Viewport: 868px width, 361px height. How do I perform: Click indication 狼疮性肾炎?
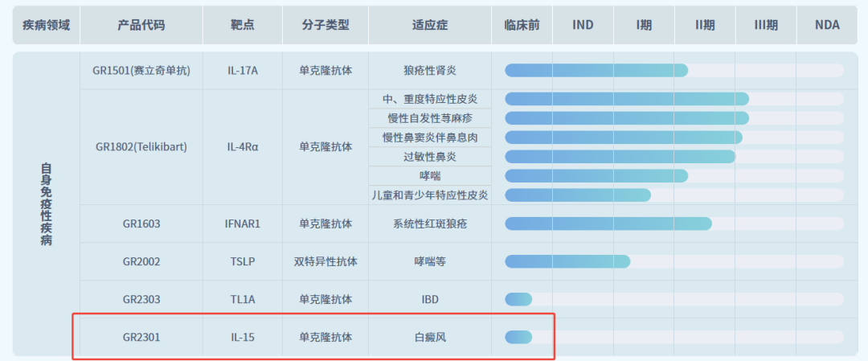pyautogui.click(x=429, y=70)
